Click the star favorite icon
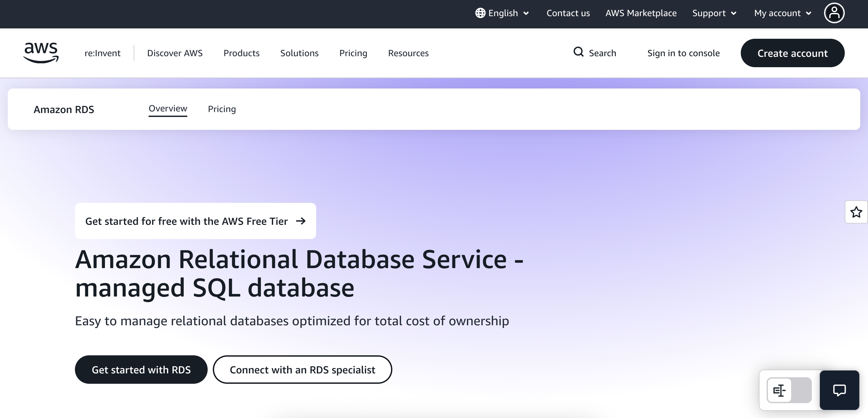This screenshot has height=418, width=868. click(x=856, y=212)
